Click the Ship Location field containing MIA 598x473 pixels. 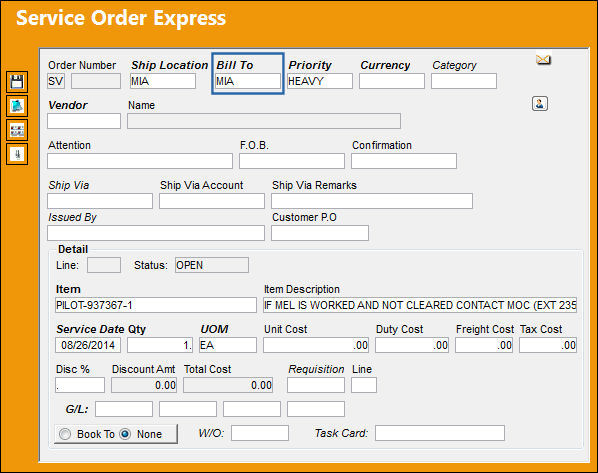pyautogui.click(x=163, y=81)
